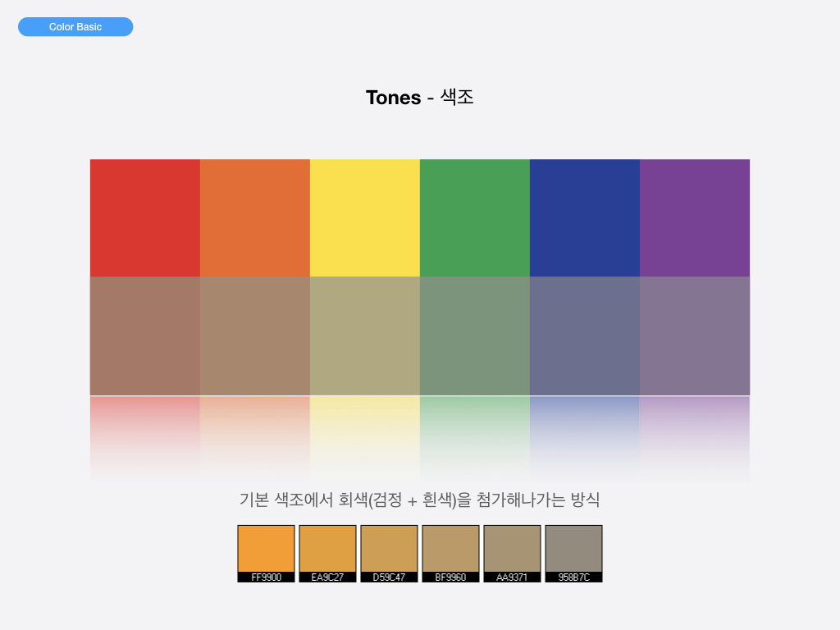The height and width of the screenshot is (630, 840).
Task: Choose the pure green color block
Action: coord(474,217)
